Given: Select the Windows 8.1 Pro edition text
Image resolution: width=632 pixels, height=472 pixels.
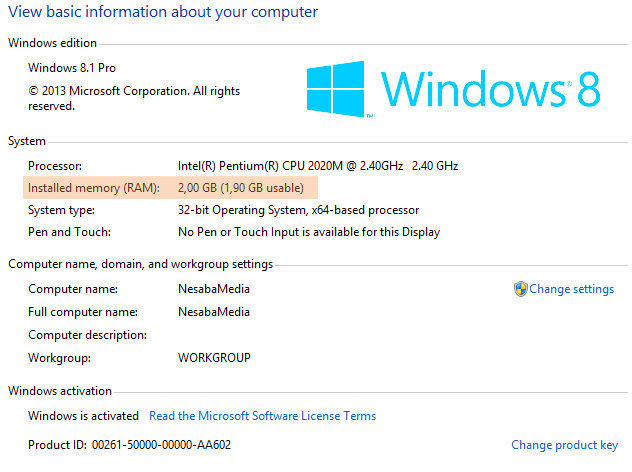Looking at the screenshot, I should tap(72, 68).
